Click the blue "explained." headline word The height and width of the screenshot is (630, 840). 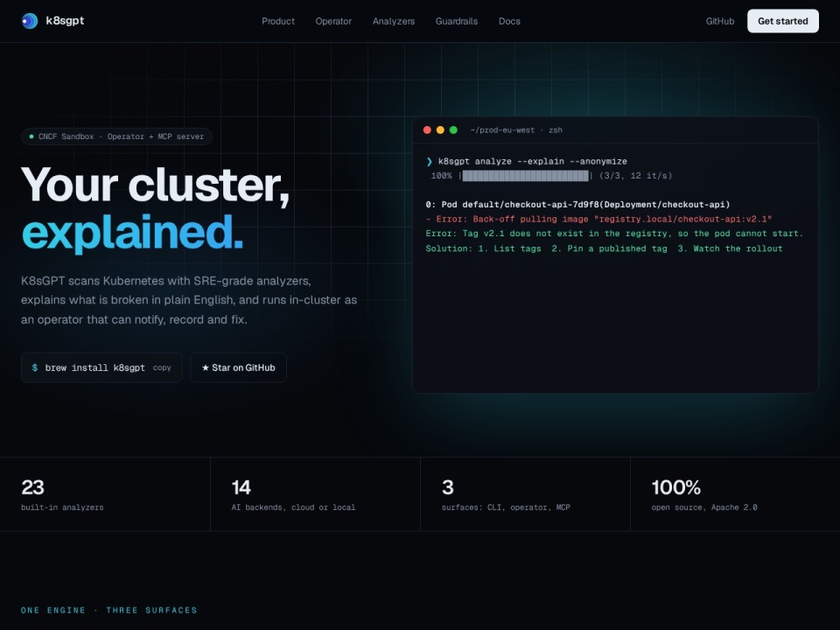pos(132,233)
